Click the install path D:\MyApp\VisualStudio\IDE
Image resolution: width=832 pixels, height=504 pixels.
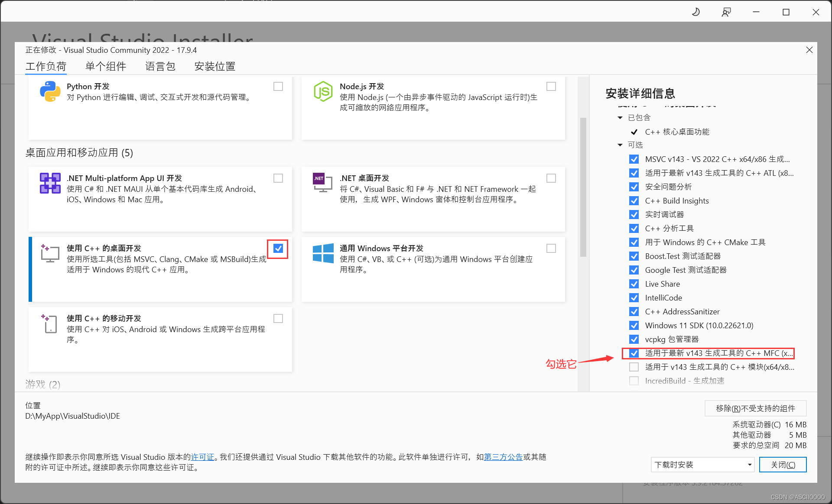(72, 416)
